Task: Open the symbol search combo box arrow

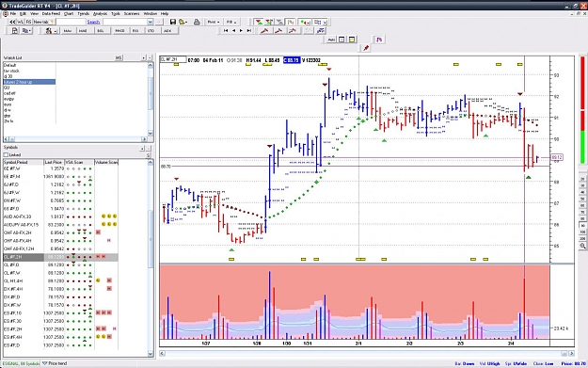Action: (150, 23)
